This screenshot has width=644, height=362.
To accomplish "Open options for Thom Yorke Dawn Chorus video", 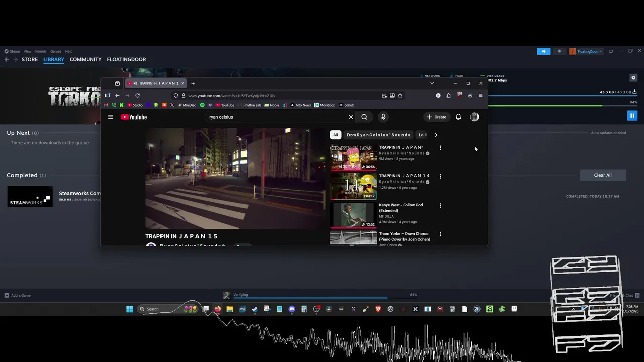I will click(440, 234).
